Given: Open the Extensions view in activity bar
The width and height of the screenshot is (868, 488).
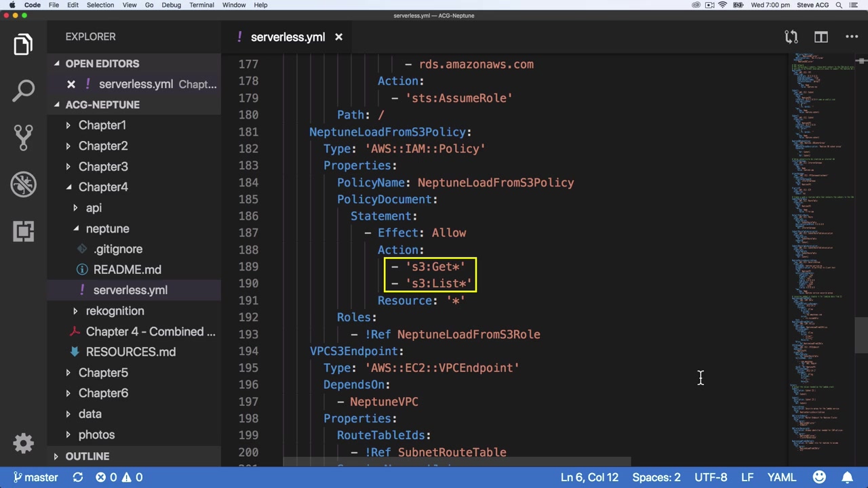Looking at the screenshot, I should click(23, 231).
